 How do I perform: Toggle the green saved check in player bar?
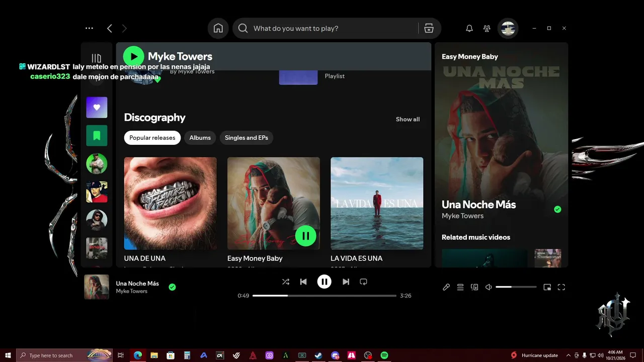[172, 287]
